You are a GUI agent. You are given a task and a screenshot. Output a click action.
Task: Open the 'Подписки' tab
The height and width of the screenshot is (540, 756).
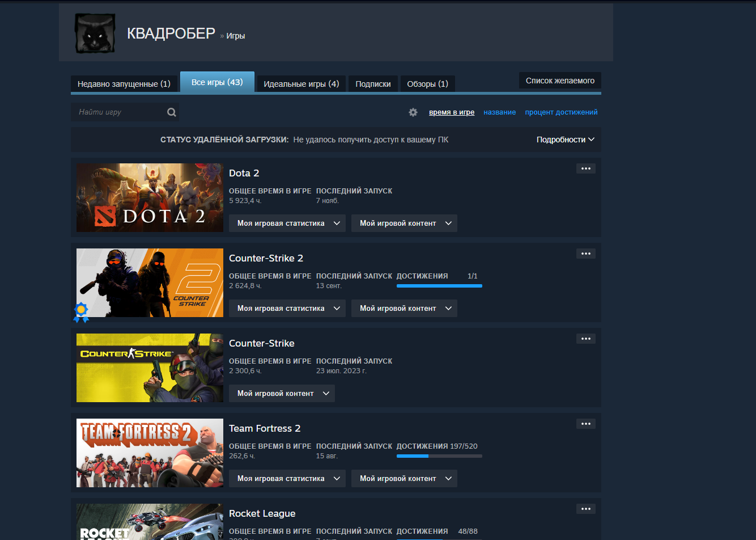[x=373, y=84]
